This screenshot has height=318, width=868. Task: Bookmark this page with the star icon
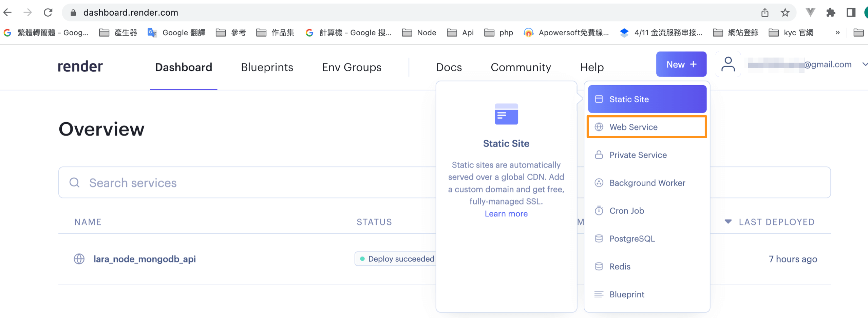pyautogui.click(x=785, y=13)
